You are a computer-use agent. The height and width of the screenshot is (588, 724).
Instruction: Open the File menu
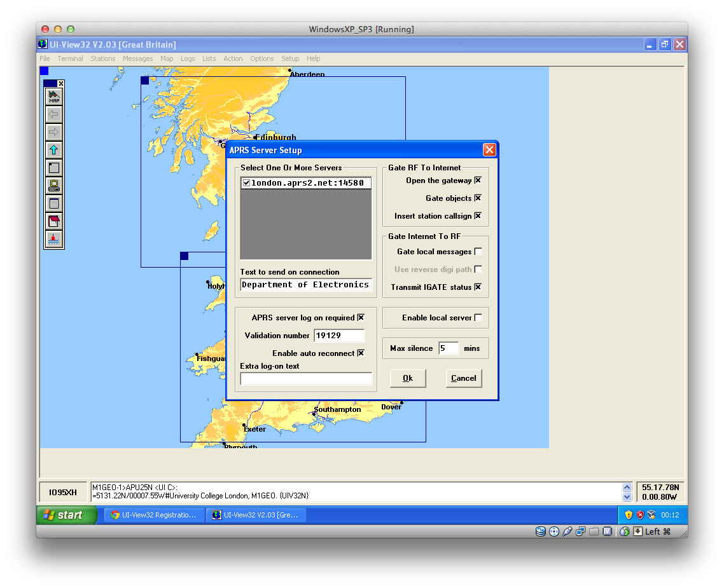click(x=45, y=58)
